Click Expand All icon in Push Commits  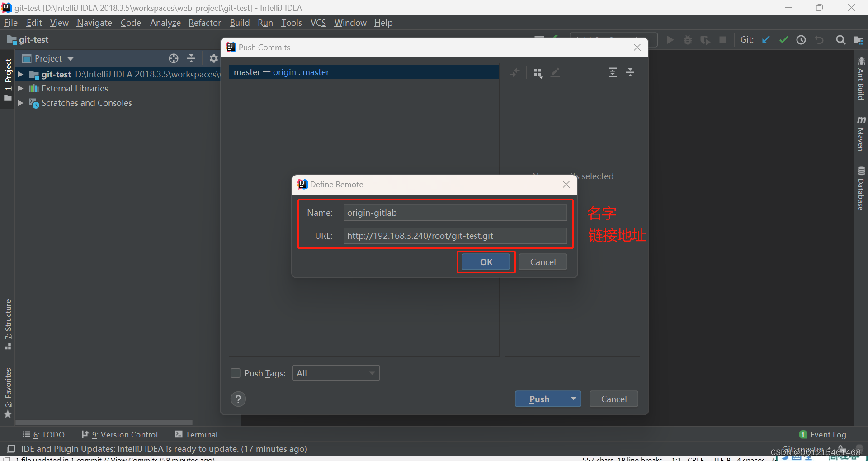(x=612, y=72)
